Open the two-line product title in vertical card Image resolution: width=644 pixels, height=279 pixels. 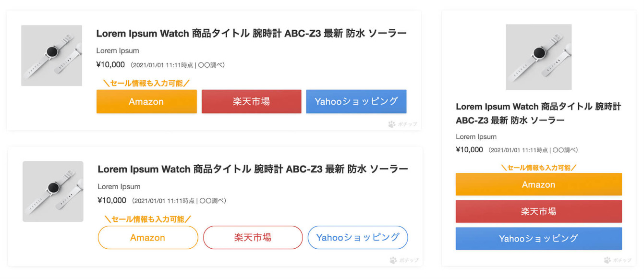pos(538,113)
